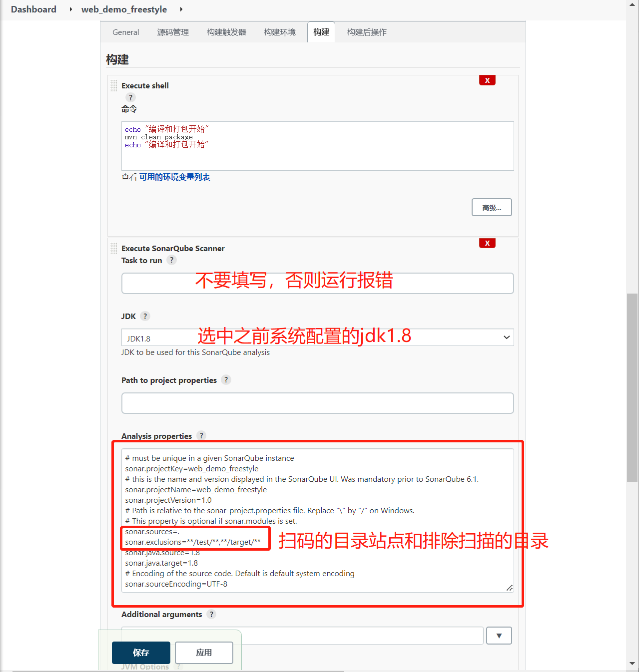The image size is (639, 672).
Task: Switch to the General tab
Action: click(x=126, y=32)
